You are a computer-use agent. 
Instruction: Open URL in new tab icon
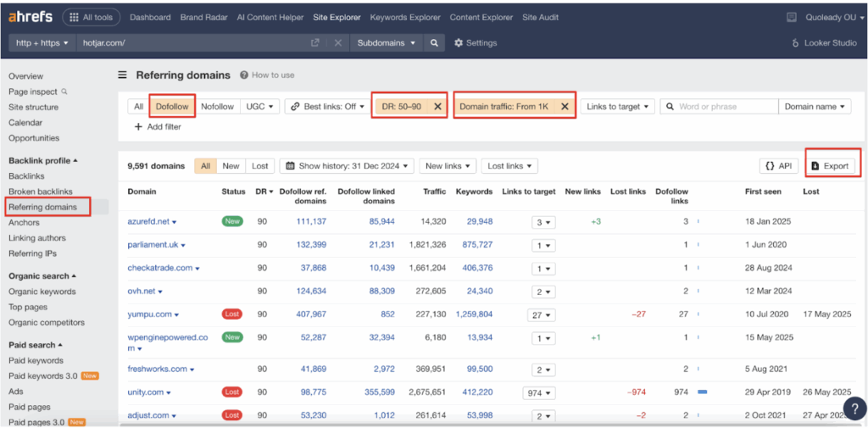(x=315, y=42)
